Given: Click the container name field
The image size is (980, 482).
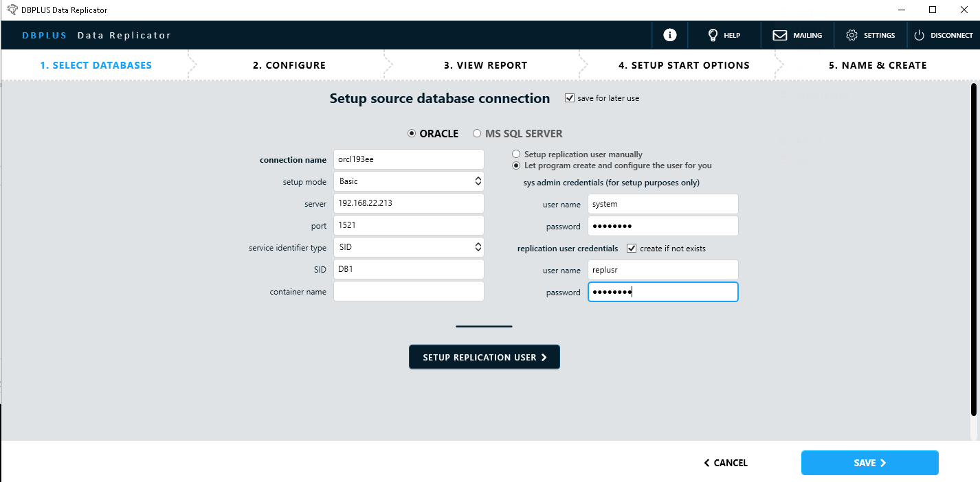Looking at the screenshot, I should coord(409,291).
